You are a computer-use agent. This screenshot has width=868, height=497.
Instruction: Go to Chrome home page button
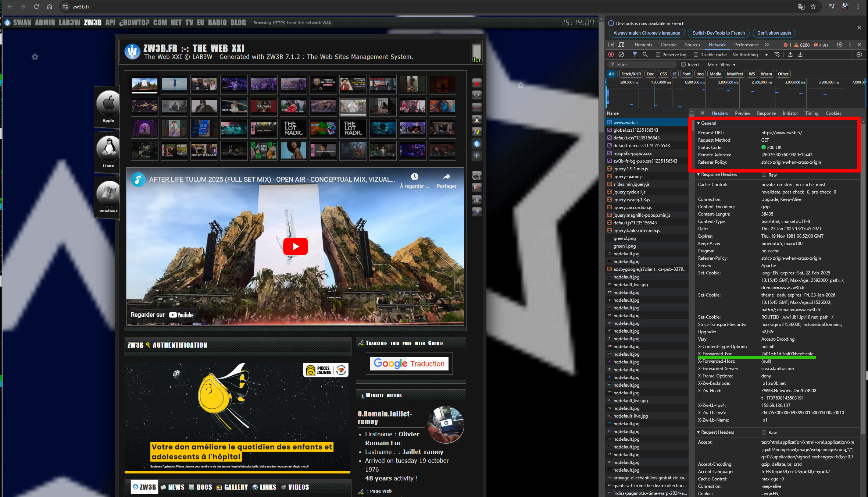pyautogui.click(x=50, y=7)
